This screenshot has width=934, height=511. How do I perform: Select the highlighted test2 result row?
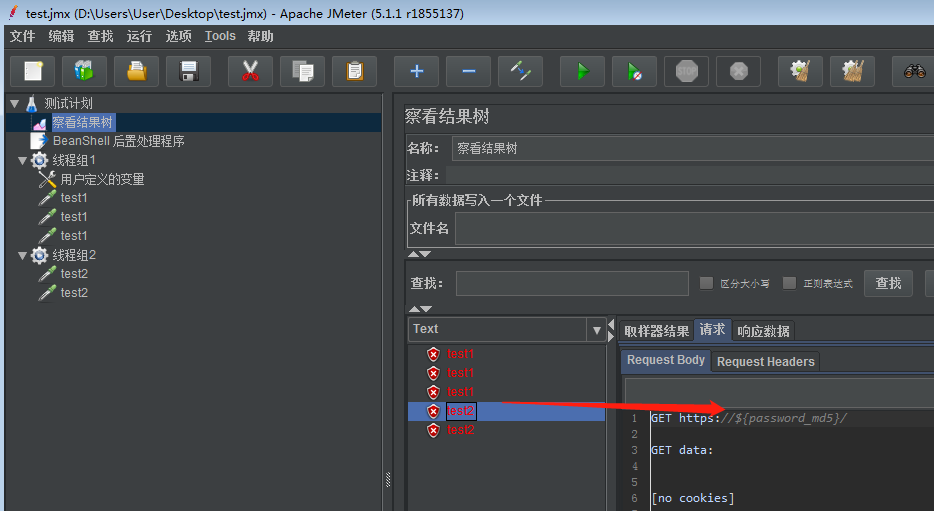[506, 411]
